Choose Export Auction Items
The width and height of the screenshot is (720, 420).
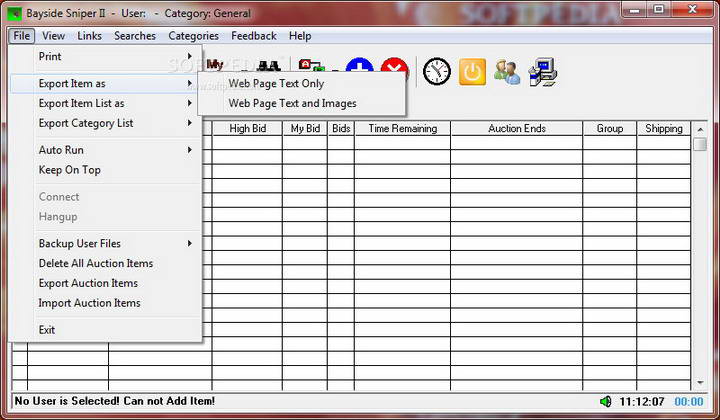point(105,283)
